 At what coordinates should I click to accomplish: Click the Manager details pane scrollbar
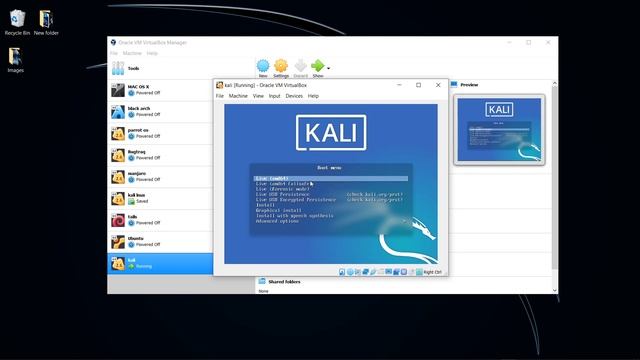[x=554, y=178]
